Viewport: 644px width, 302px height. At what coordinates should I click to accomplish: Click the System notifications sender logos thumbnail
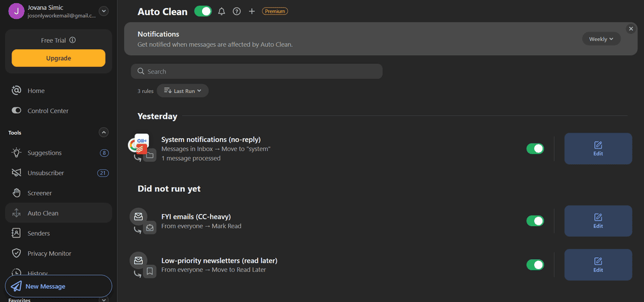point(139,143)
